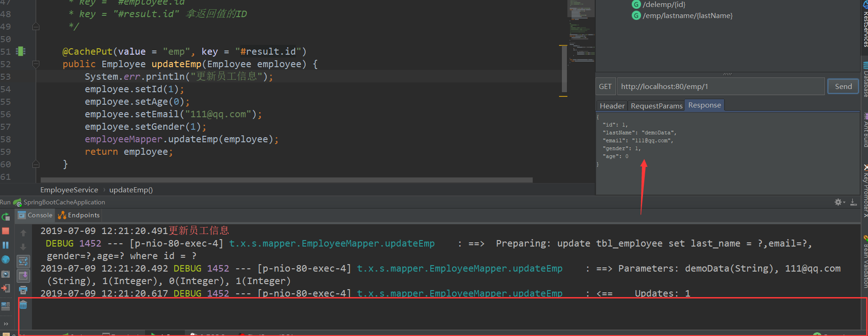868x336 pixels.
Task: Select the /emp/lastname/{lastName} endpoint
Action: [x=687, y=16]
